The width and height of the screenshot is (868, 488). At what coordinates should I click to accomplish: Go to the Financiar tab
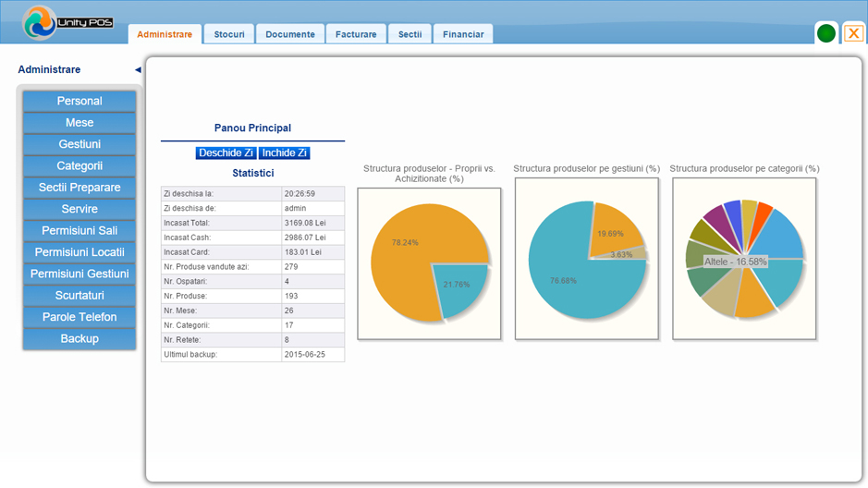pos(463,34)
